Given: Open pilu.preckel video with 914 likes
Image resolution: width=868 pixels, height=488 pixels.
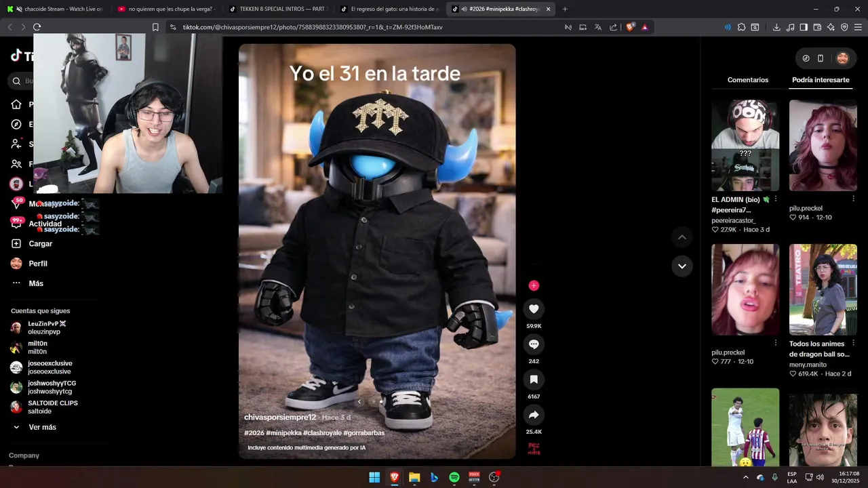Looking at the screenshot, I should click(x=823, y=145).
